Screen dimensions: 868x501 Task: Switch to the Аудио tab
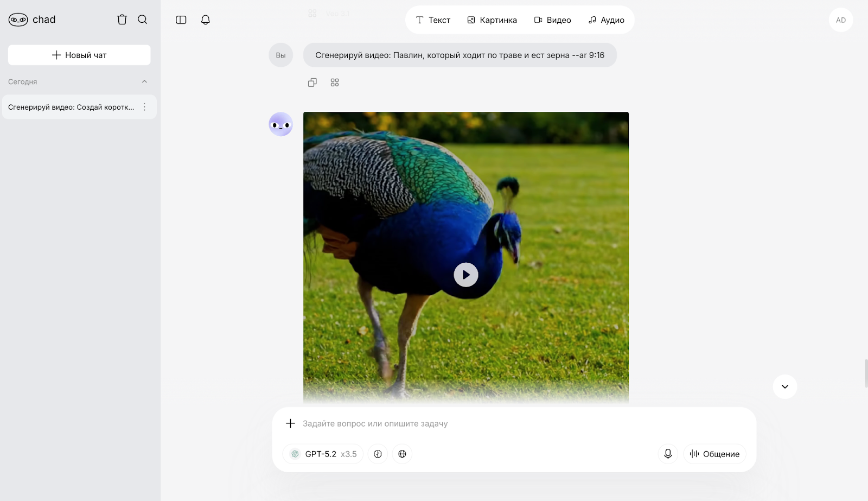[606, 20]
